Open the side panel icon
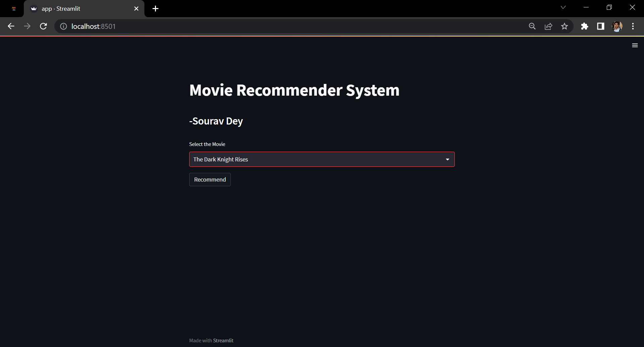644x347 pixels. 601,26
